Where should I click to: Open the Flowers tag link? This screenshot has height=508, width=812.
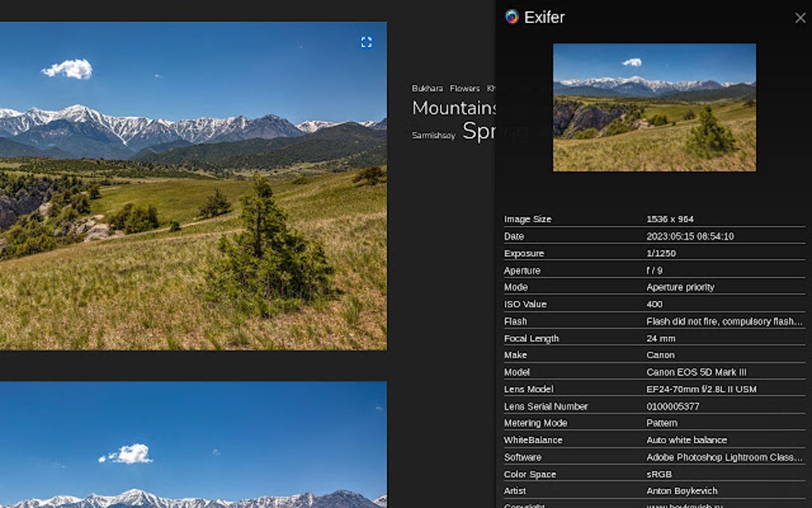464,88
